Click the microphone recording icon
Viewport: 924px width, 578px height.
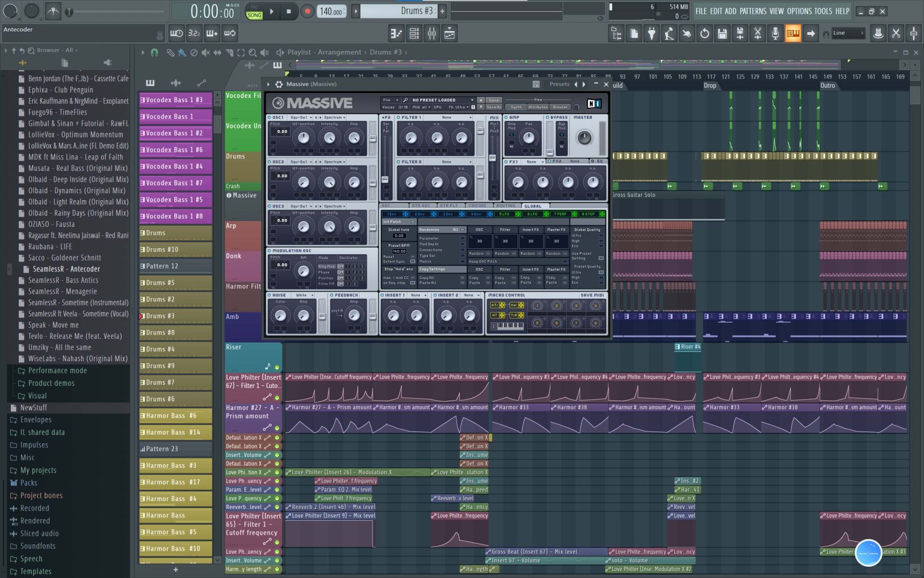775,34
